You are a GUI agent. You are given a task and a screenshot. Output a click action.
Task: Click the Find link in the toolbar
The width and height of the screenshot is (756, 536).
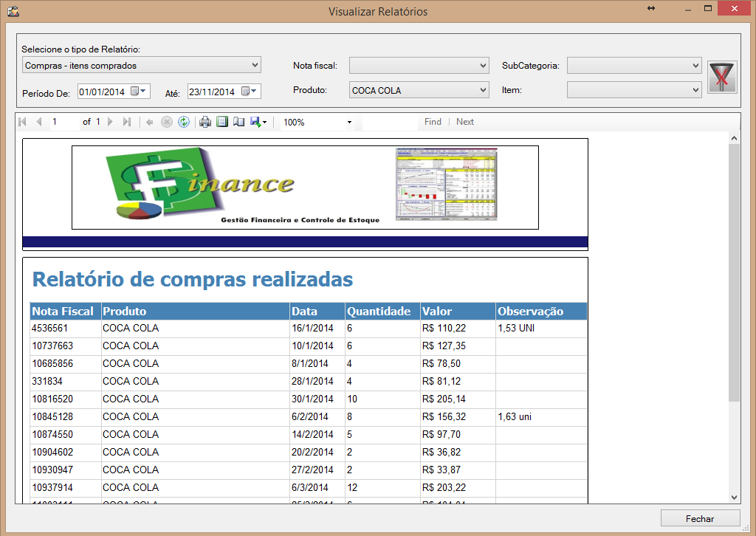coord(433,122)
